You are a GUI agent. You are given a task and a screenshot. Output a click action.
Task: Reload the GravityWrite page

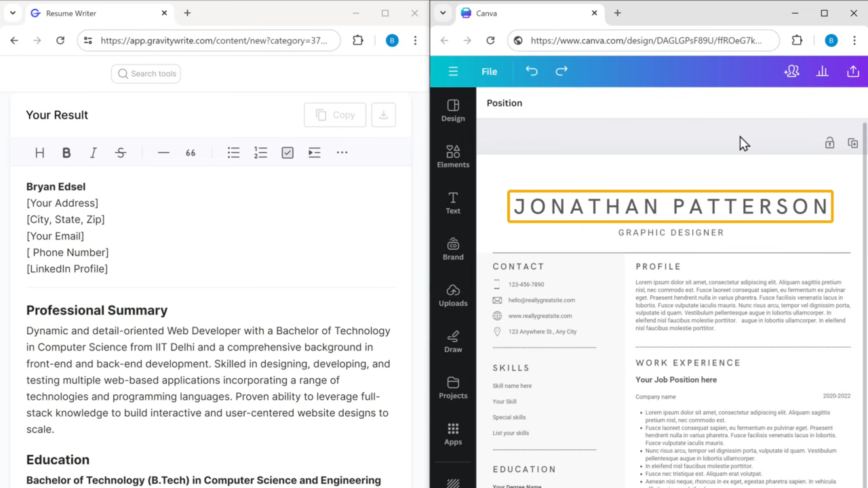click(60, 41)
